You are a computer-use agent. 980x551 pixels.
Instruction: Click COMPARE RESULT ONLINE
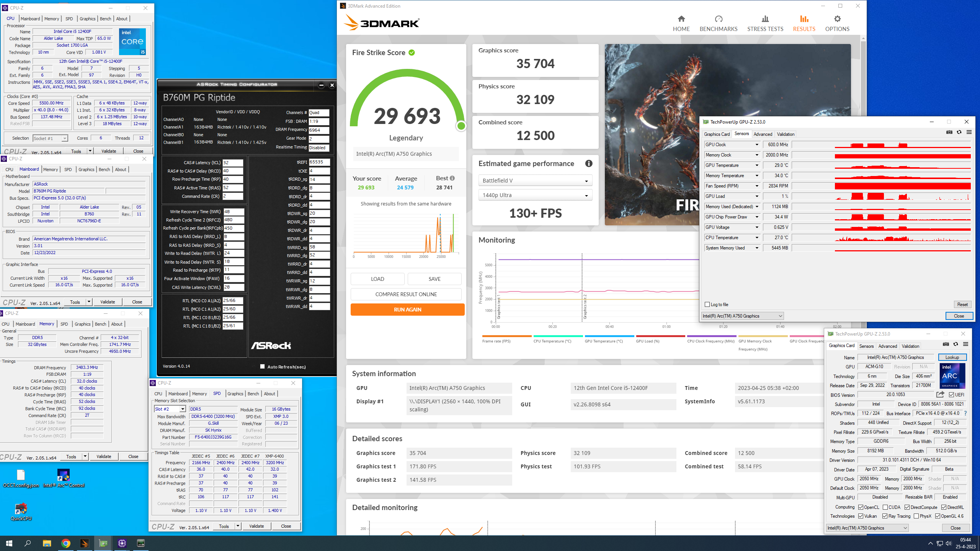(x=406, y=294)
